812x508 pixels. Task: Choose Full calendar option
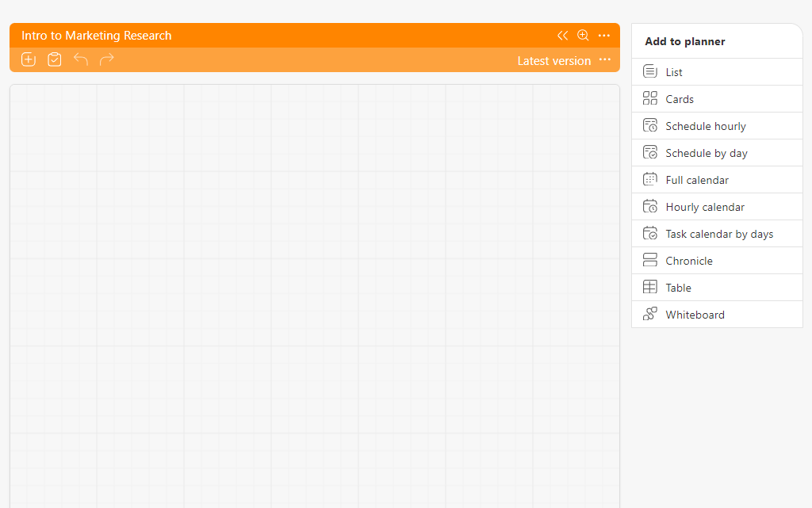(717, 180)
